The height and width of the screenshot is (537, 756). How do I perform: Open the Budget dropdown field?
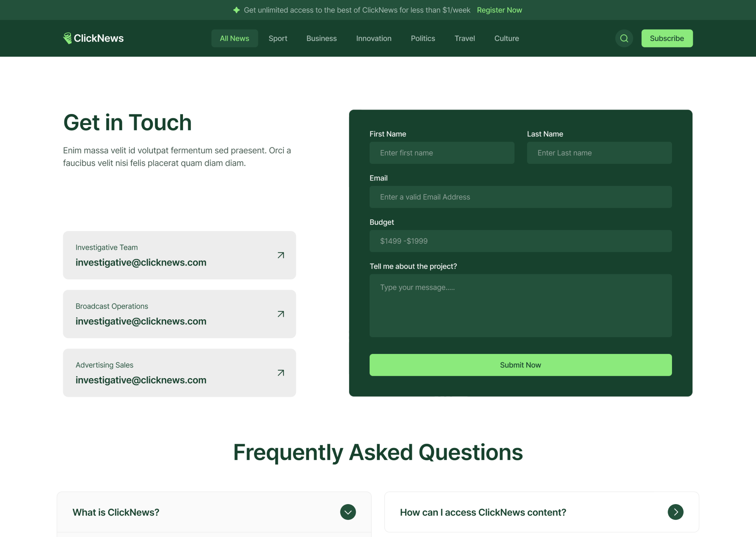[520, 241]
